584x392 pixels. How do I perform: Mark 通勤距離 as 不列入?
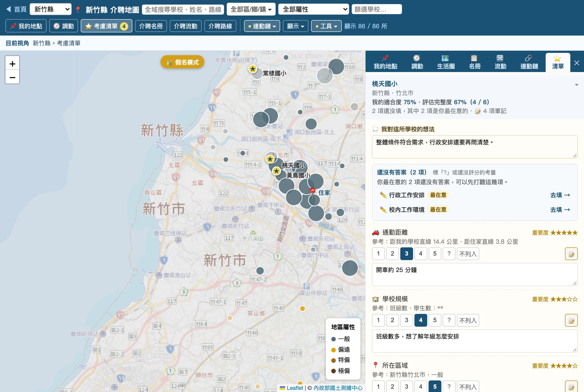pyautogui.click(x=468, y=254)
